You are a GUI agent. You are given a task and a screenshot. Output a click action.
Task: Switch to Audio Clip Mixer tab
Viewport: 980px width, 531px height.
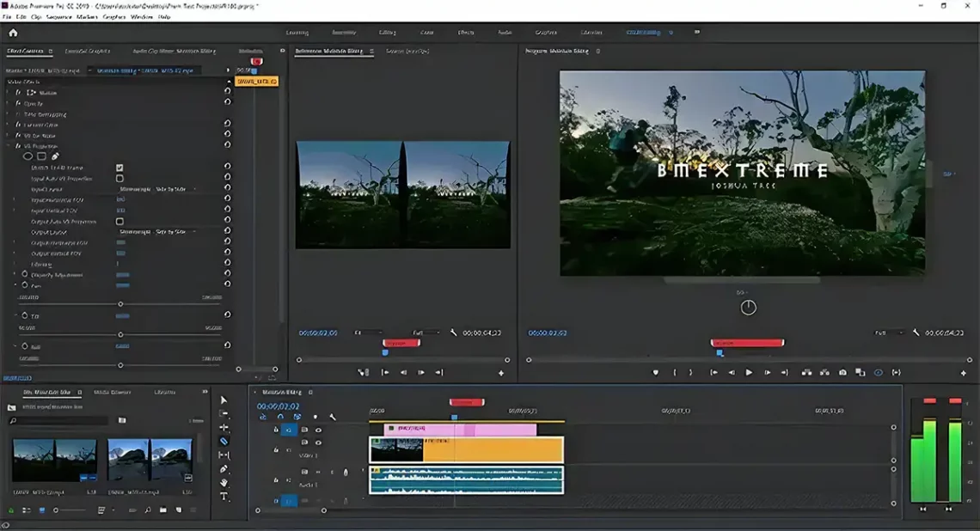coord(174,52)
